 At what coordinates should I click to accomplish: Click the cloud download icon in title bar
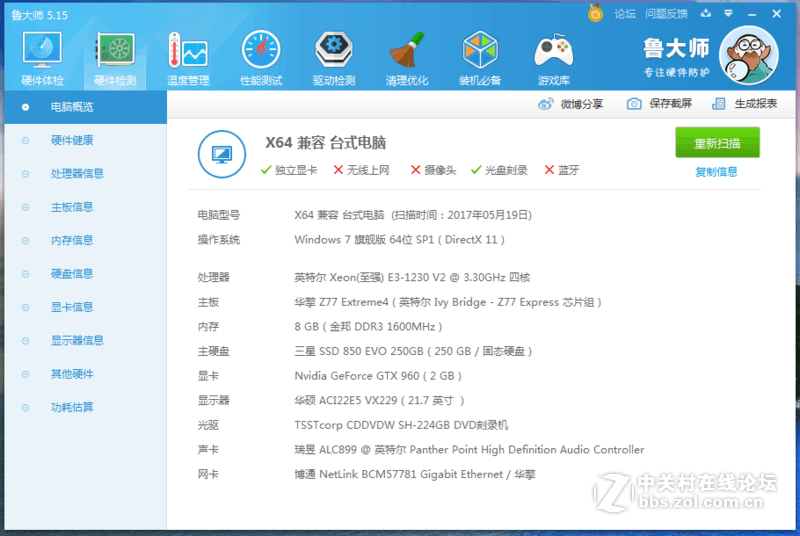(706, 13)
